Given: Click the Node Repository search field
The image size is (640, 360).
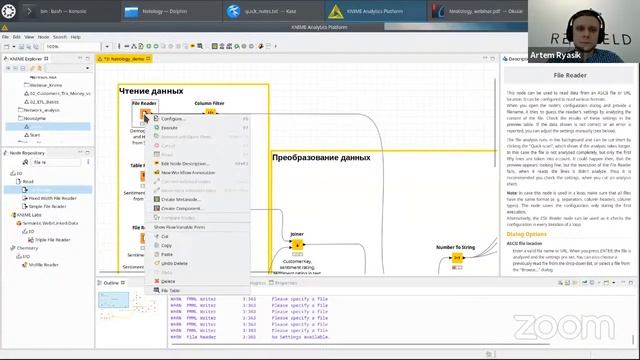Looking at the screenshot, I should [x=56, y=162].
